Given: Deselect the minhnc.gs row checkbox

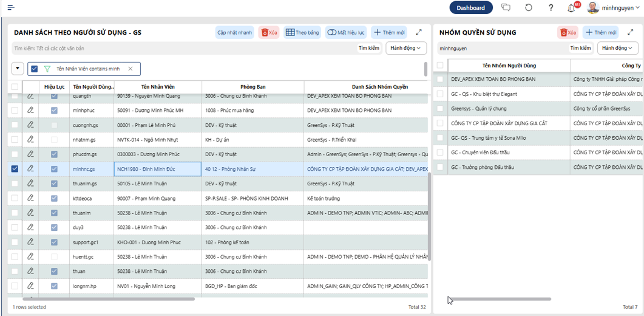Looking at the screenshot, I should (x=15, y=169).
